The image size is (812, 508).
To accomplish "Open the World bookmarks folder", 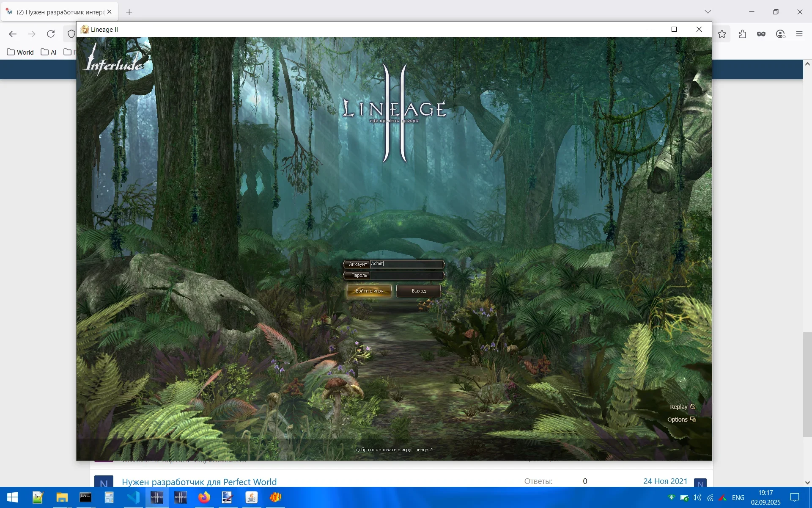I will pyautogui.click(x=20, y=52).
